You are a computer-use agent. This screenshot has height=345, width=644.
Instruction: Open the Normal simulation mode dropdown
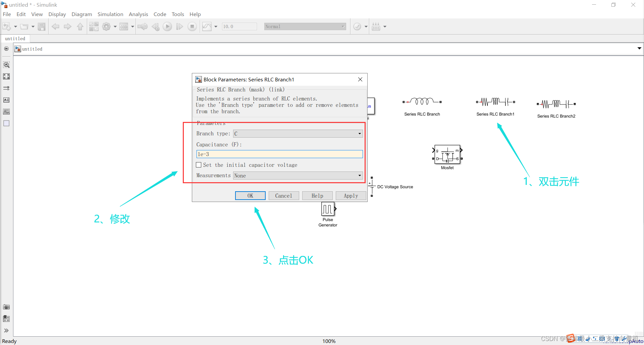305,26
